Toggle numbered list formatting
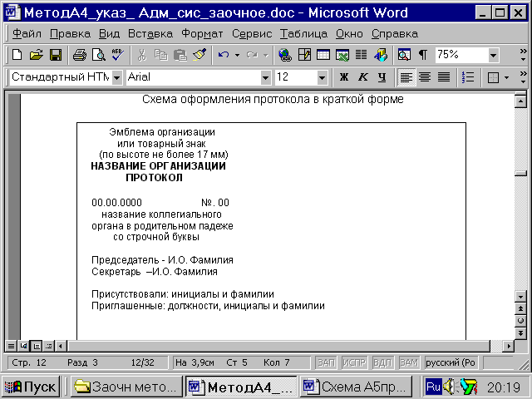Screen dimensions: 532x399 point(468,77)
